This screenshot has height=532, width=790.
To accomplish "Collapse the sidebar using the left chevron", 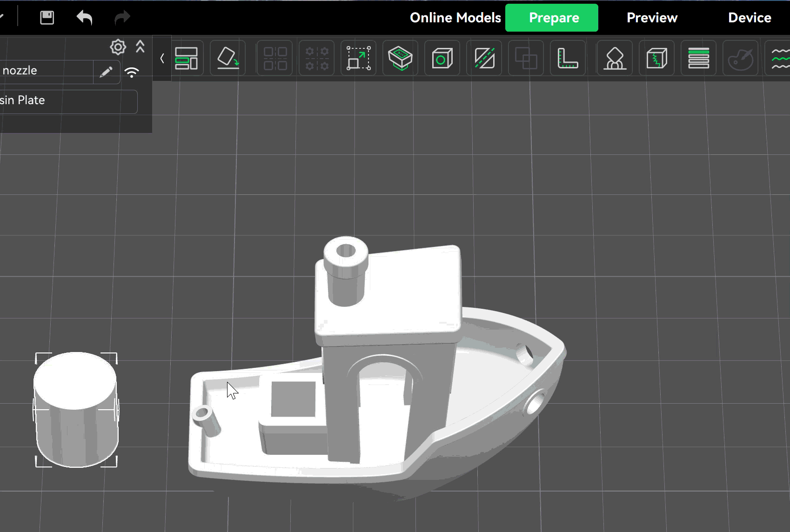I will tap(162, 59).
